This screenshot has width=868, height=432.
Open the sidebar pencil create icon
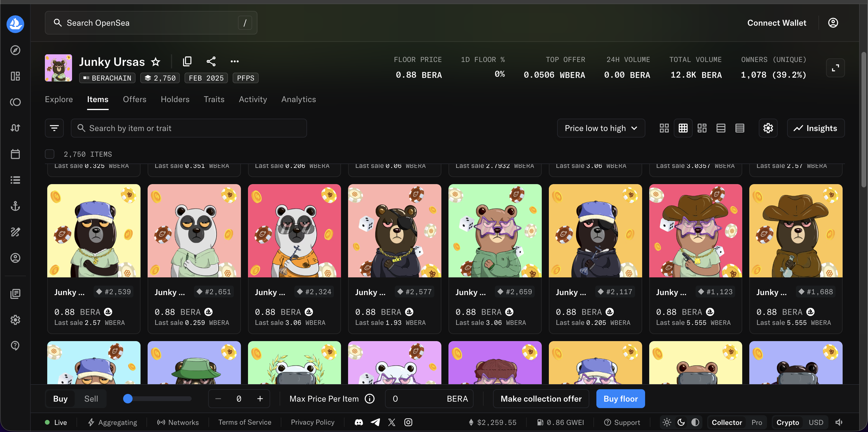point(15,232)
